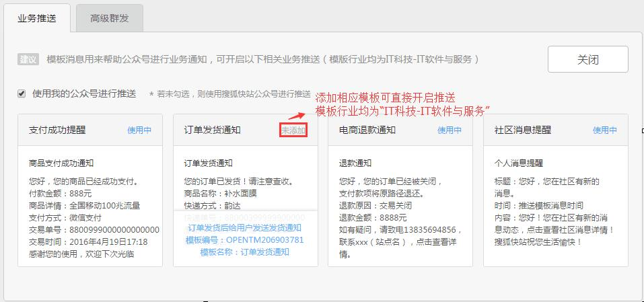Select the 社区消息提醒 card title
644x302 pixels.
pyautogui.click(x=522, y=130)
